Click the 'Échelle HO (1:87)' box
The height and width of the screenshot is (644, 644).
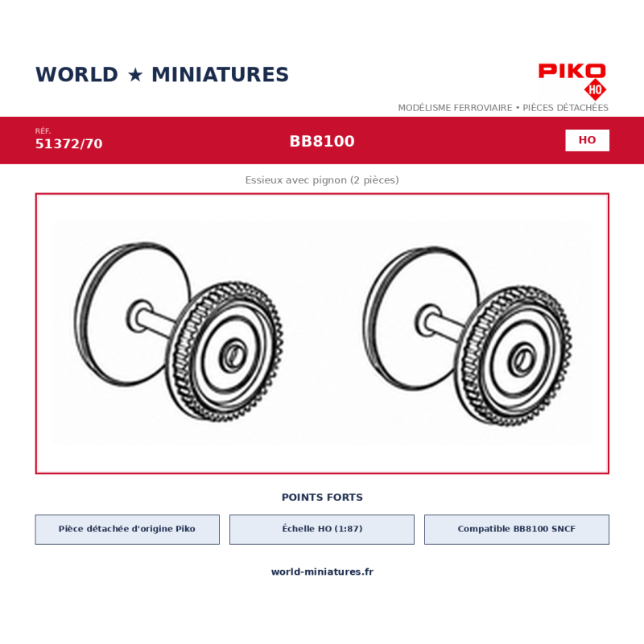[x=322, y=530]
